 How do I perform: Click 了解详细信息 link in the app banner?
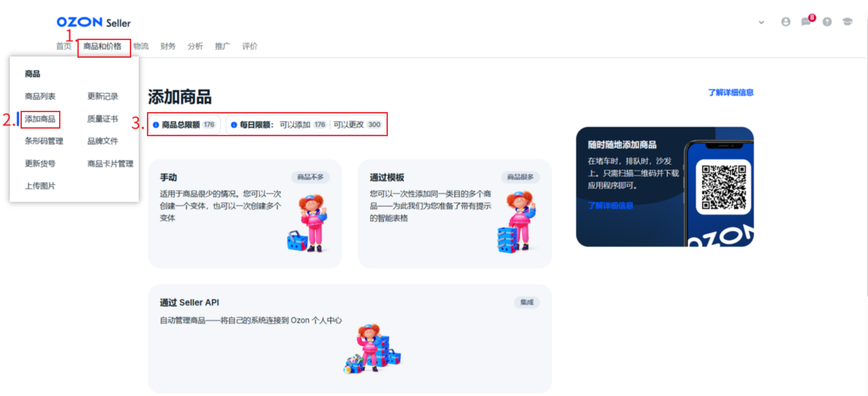coord(610,206)
